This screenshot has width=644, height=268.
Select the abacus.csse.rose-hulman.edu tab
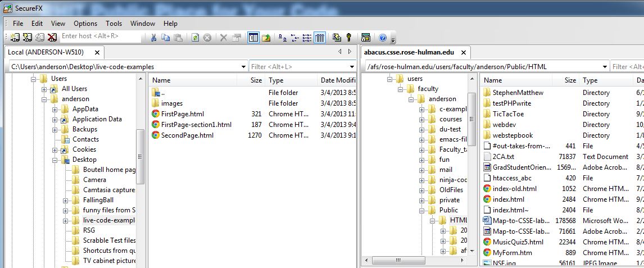409,52
